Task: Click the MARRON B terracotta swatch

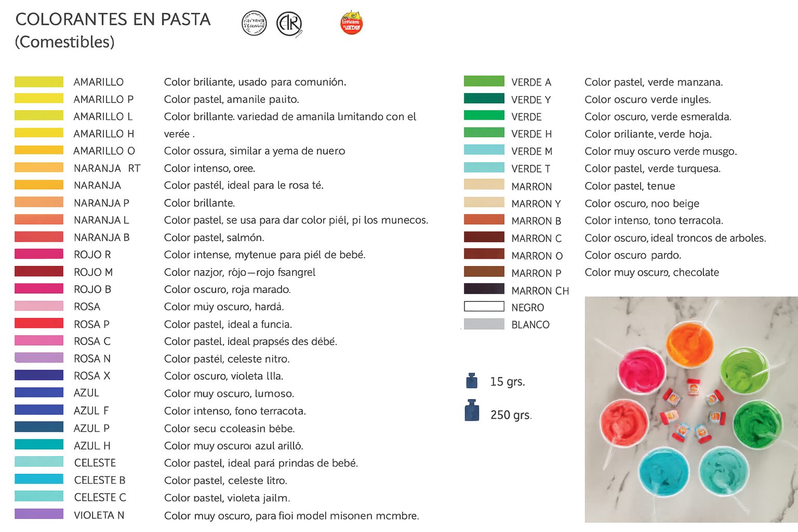Action: click(x=484, y=220)
